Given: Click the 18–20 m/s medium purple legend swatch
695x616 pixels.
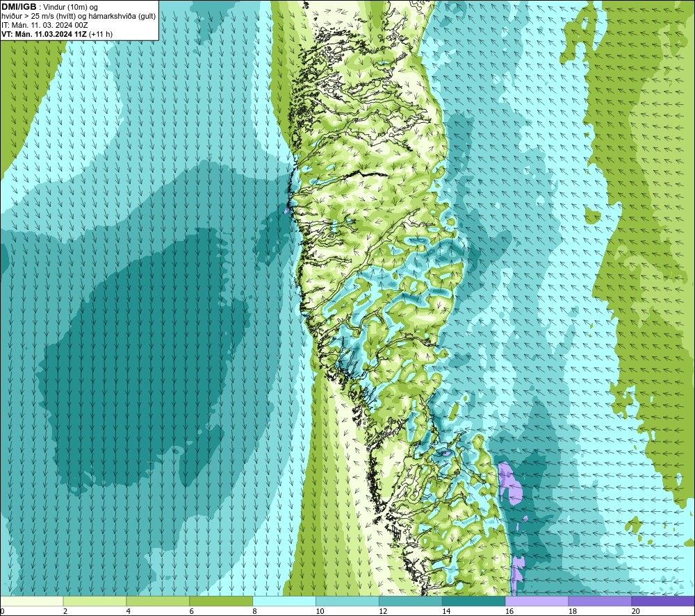Looking at the screenshot, I should tap(600, 601).
